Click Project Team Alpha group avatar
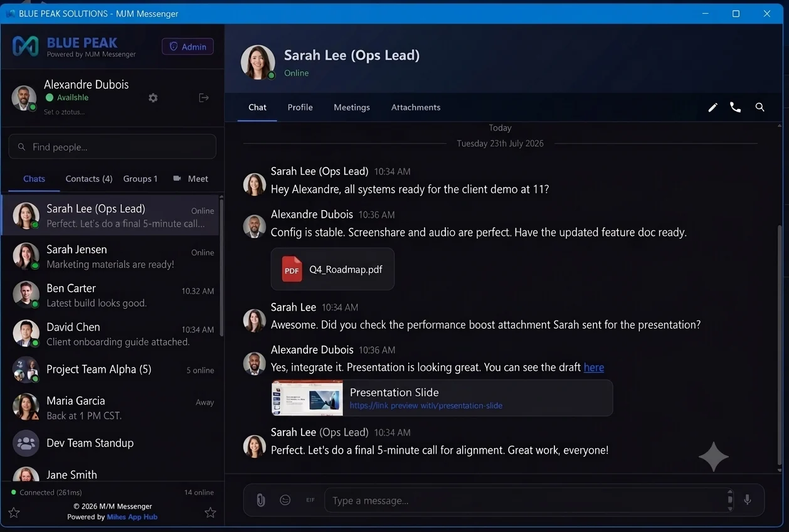This screenshot has height=532, width=789. (26, 370)
